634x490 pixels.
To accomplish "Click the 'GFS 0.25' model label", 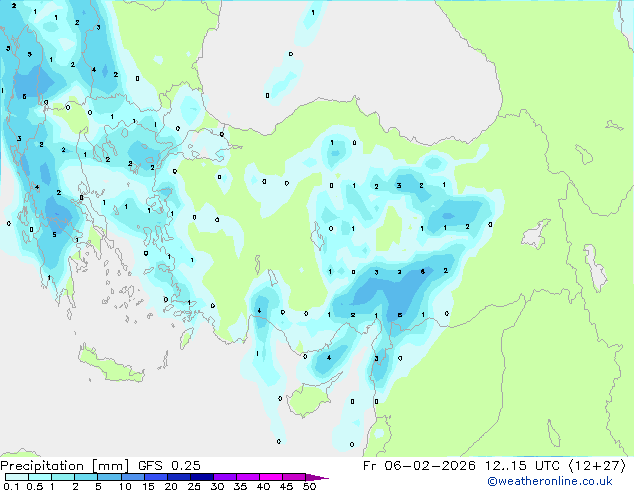I will click(x=169, y=466).
